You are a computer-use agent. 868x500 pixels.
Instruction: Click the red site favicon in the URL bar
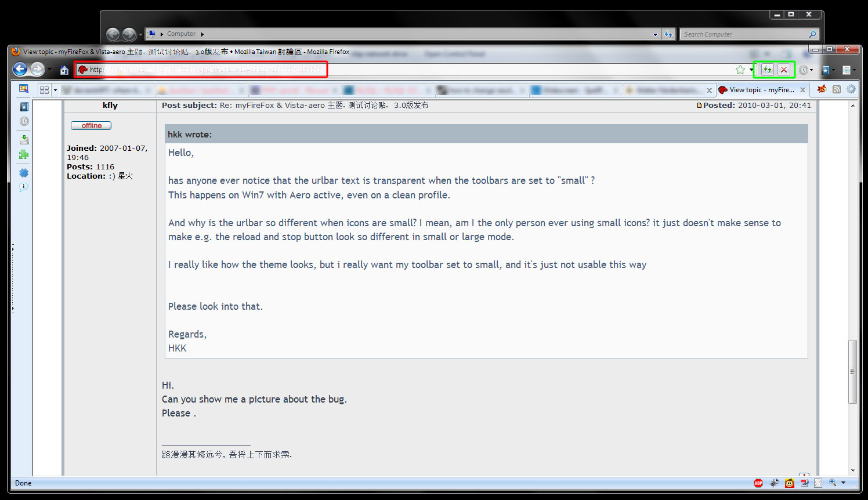pyautogui.click(x=83, y=70)
